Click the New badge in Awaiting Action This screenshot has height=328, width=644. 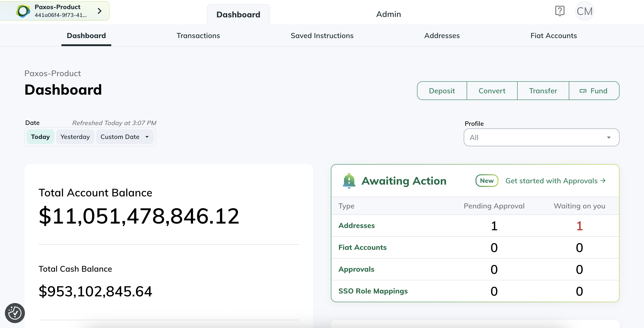(486, 181)
